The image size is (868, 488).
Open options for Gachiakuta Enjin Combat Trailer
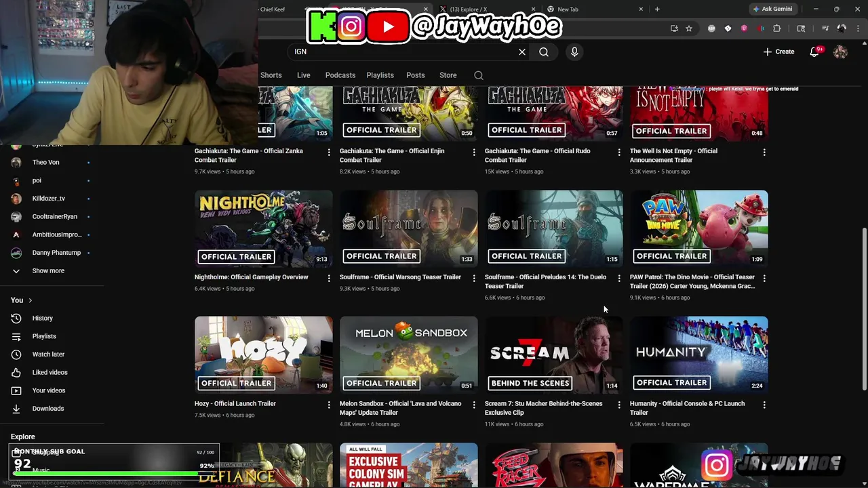tap(474, 152)
